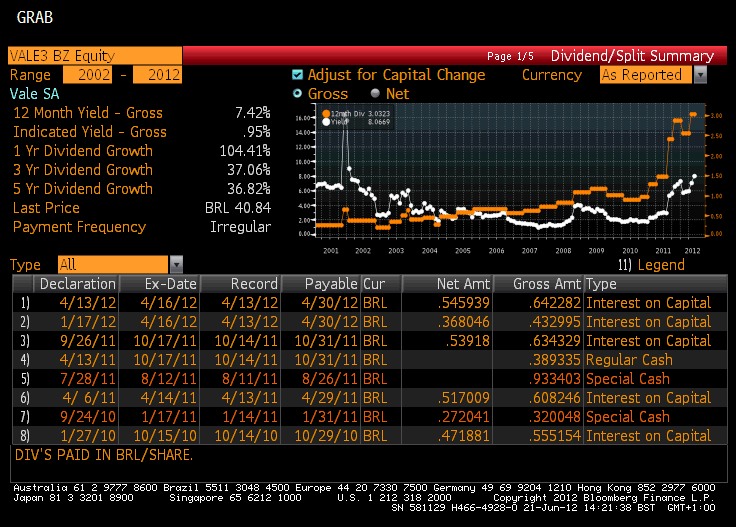Click the Currency As Reported field
Viewport: 736px width, 527px height.
(645, 75)
